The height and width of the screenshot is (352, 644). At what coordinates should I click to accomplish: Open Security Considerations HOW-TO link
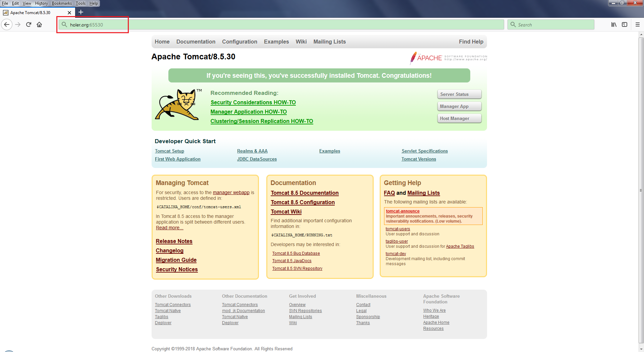pos(253,103)
